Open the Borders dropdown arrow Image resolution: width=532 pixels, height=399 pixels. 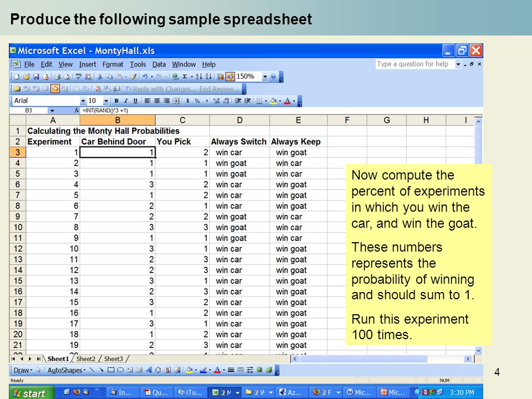[x=266, y=101]
